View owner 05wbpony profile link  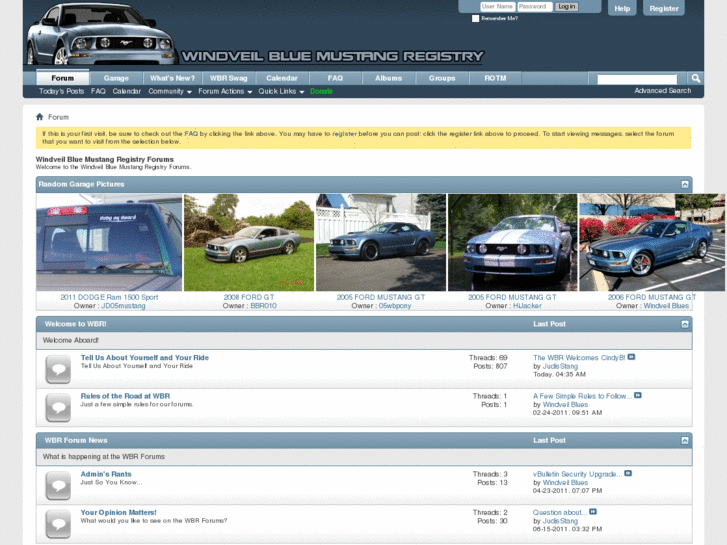click(395, 306)
